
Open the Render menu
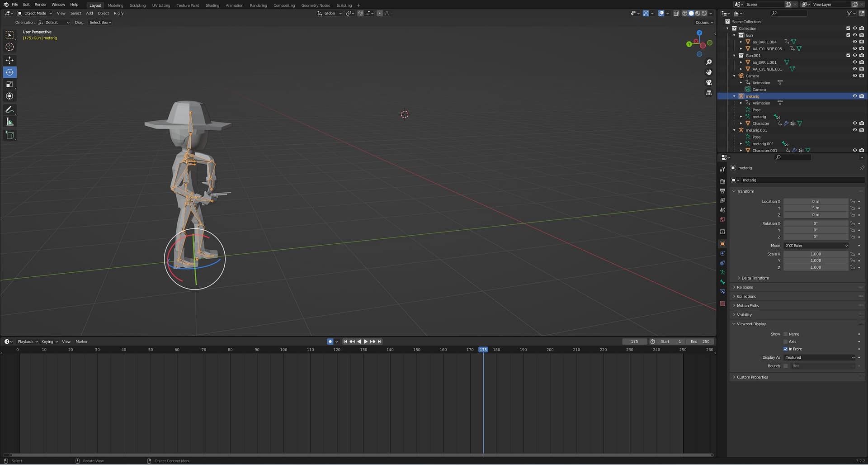point(40,5)
